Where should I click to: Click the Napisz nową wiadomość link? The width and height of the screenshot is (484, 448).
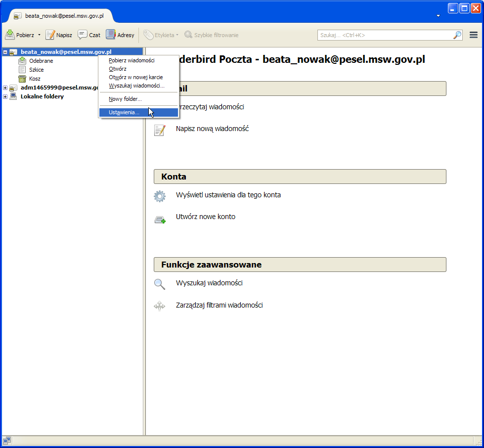[x=213, y=129]
